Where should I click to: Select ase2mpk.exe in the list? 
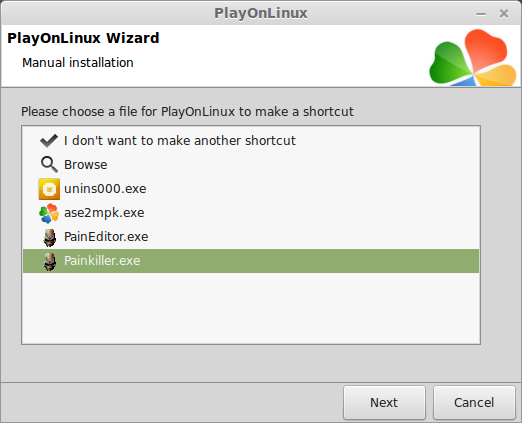click(x=104, y=213)
